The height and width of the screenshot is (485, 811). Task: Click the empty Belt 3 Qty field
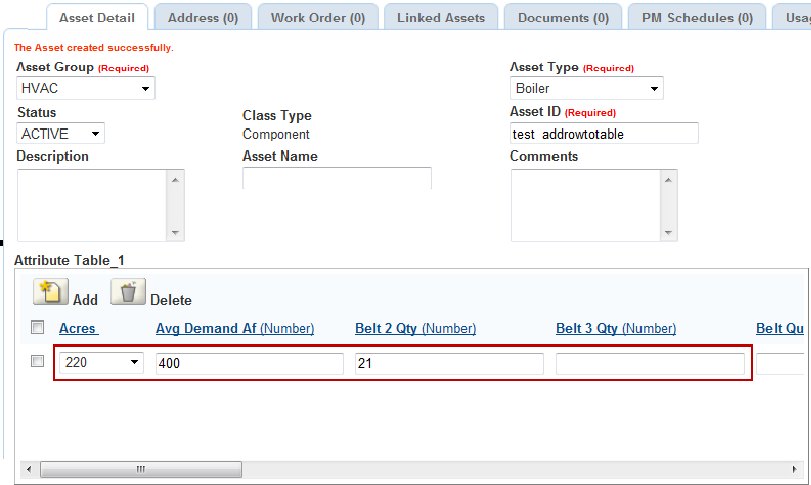(x=650, y=364)
